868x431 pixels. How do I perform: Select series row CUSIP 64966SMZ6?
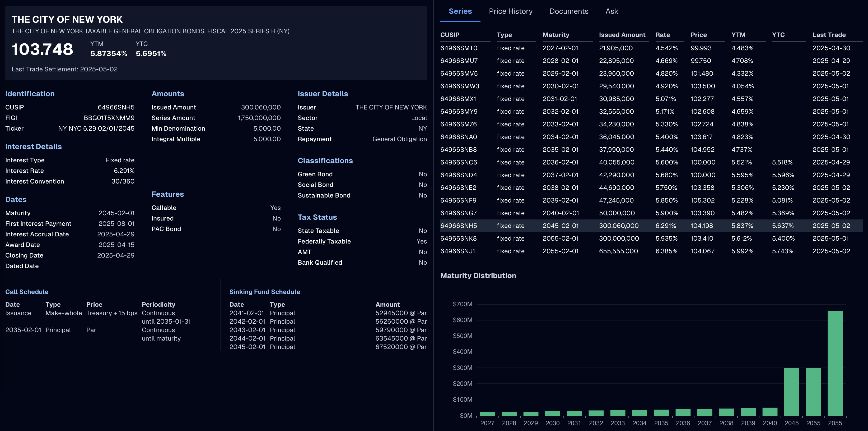click(651, 124)
